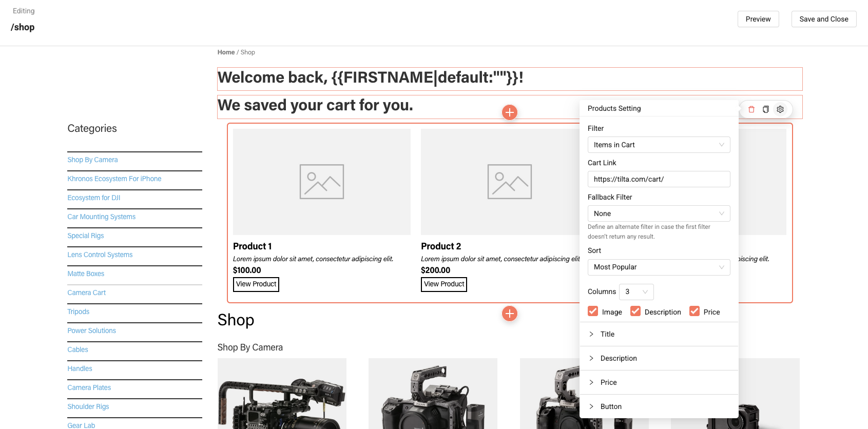Click the plus button above the products block

click(509, 112)
